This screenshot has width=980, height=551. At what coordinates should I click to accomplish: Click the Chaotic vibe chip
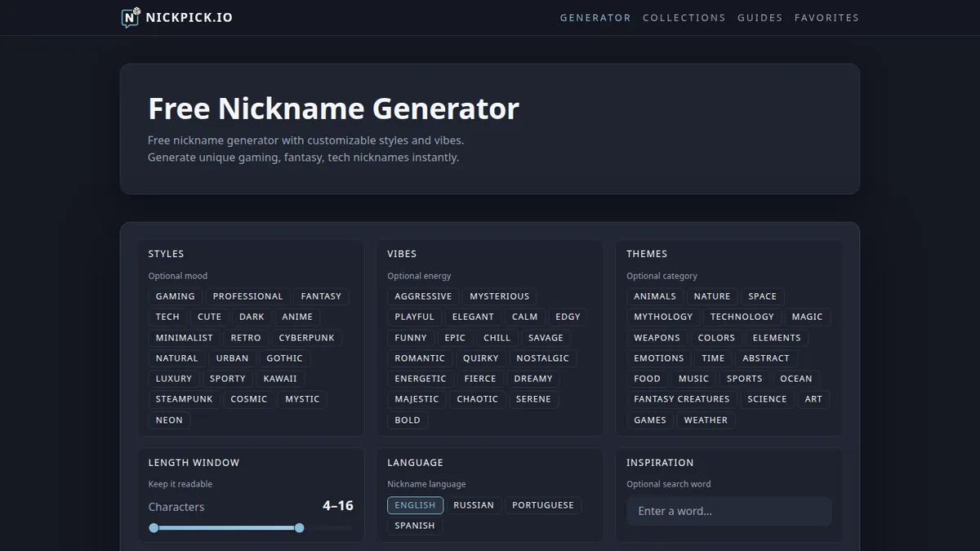478,399
